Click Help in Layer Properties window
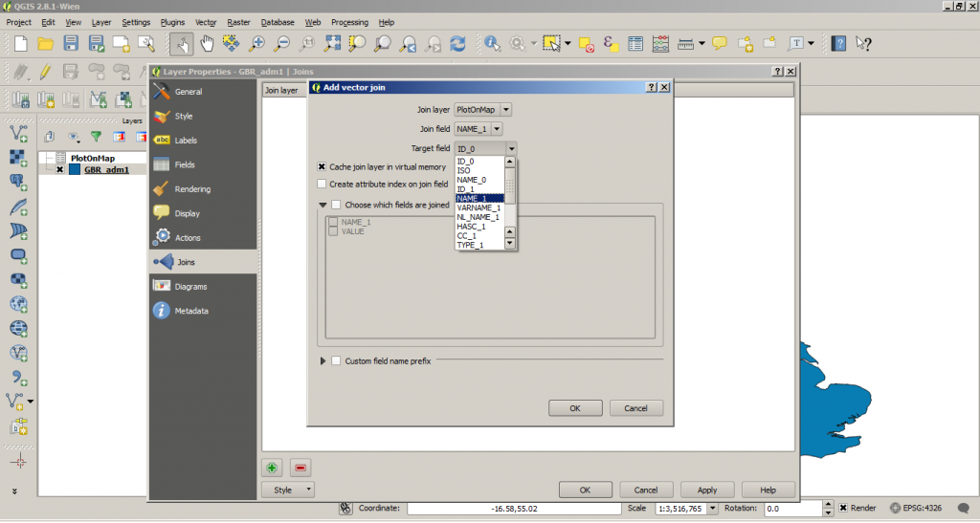The width and height of the screenshot is (980, 523). click(768, 490)
